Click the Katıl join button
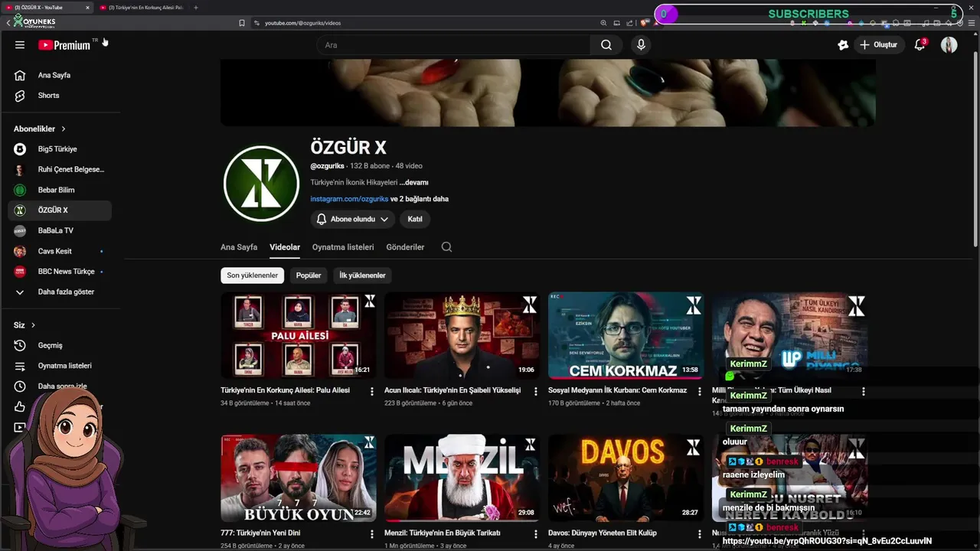Viewport: 980px width, 551px height. coord(415,219)
